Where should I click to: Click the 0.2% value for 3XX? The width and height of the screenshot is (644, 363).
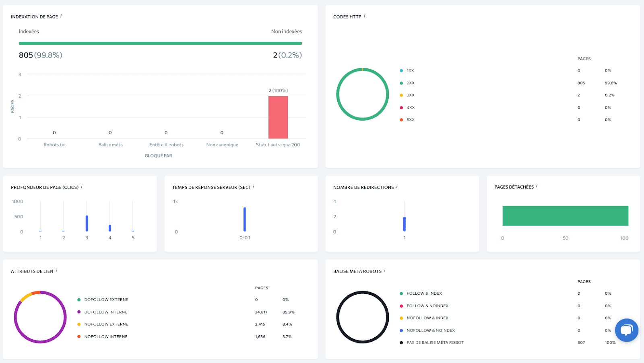click(610, 95)
